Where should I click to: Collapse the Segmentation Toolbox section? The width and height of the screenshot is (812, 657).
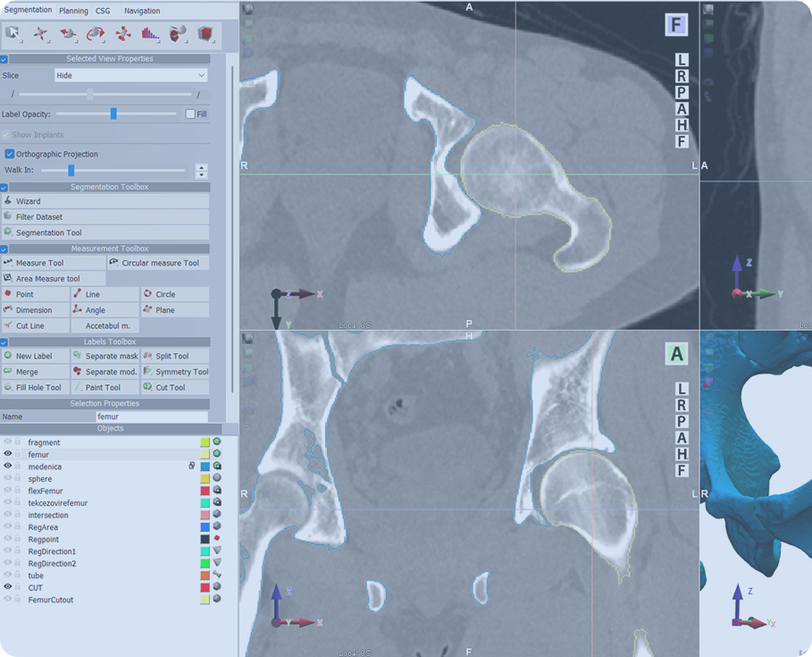point(4,187)
